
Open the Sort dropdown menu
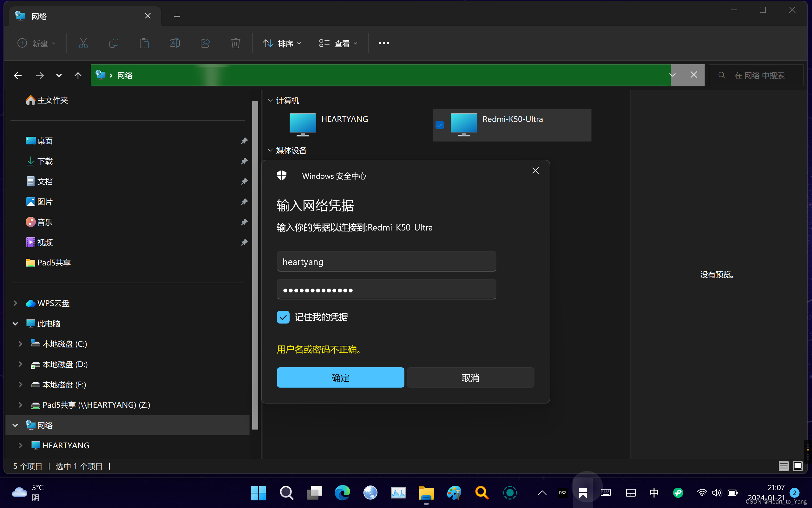coord(282,43)
